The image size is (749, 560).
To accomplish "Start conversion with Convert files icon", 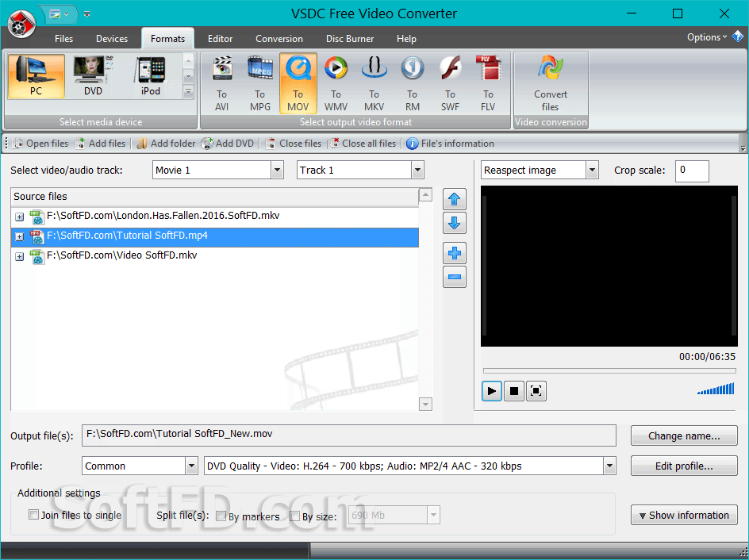I will click(551, 83).
